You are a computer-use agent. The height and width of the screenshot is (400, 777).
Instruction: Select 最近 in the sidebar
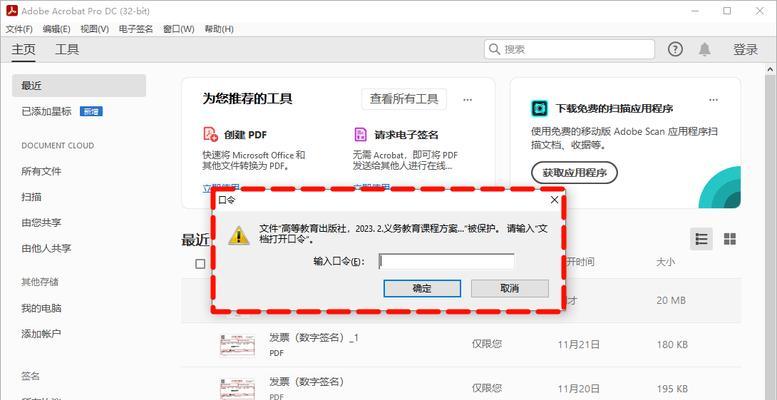(x=79, y=86)
